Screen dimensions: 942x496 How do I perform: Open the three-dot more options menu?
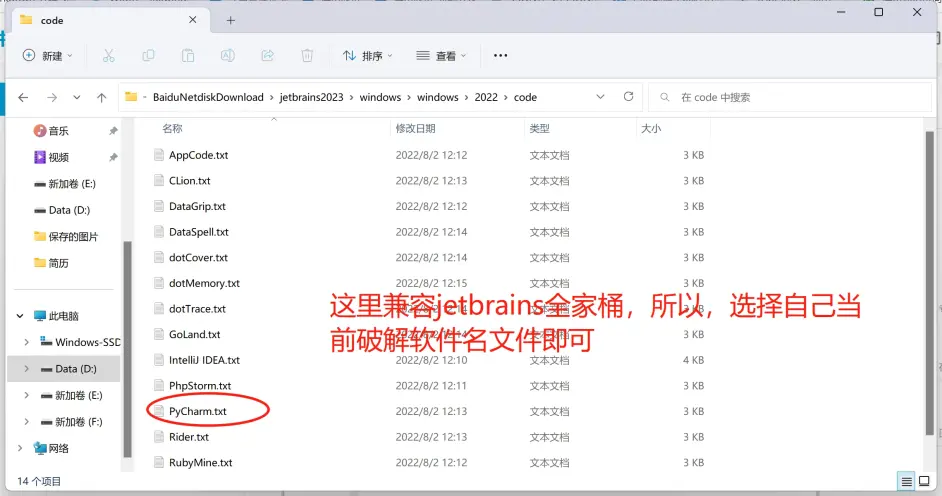[500, 55]
